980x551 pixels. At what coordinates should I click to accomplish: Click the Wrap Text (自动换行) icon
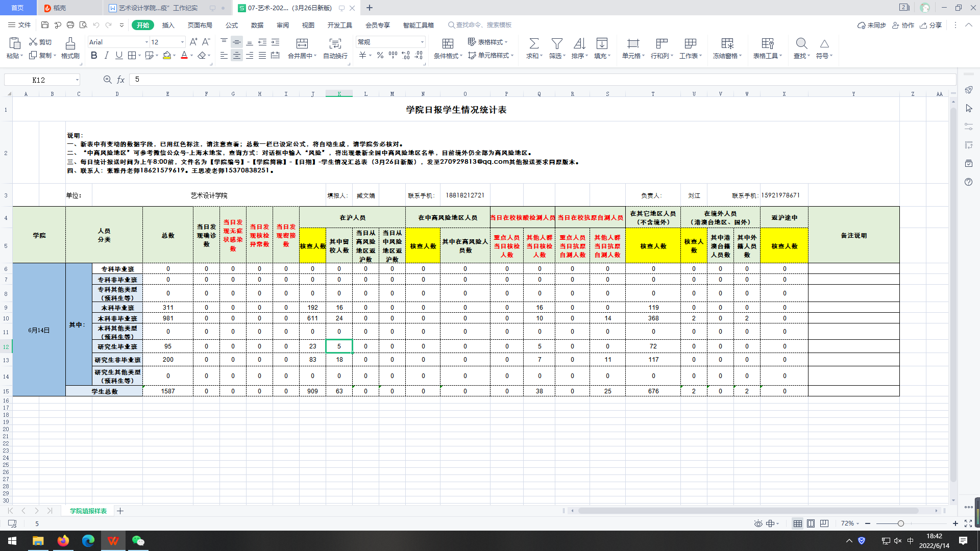pos(335,44)
